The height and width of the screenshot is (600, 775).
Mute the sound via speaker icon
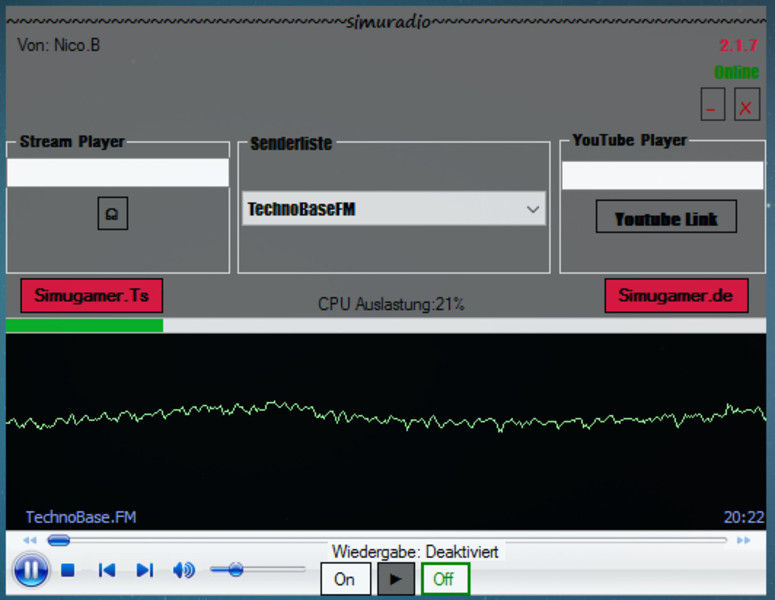pos(183,570)
